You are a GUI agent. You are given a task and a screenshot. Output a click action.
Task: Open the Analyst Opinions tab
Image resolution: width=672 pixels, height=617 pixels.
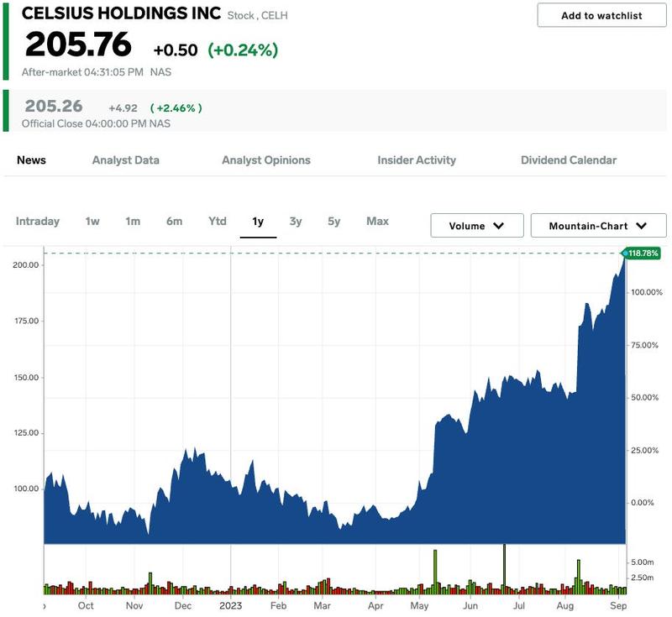pos(266,160)
